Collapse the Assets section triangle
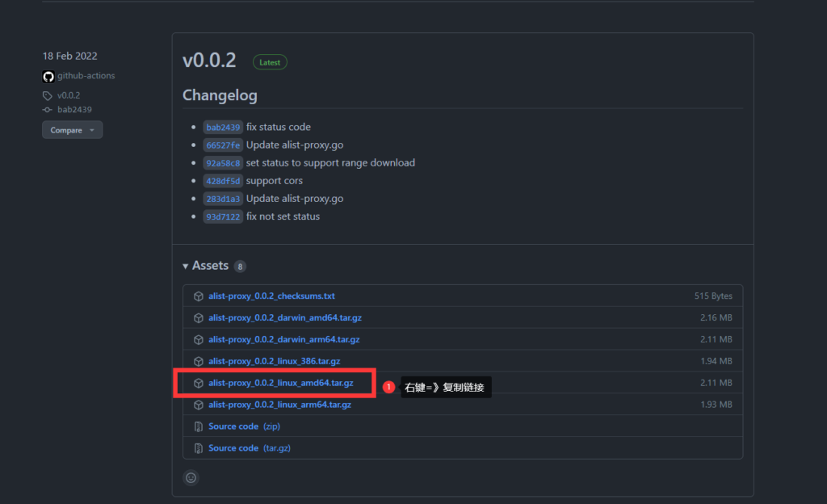This screenshot has width=827, height=504. [x=186, y=267]
